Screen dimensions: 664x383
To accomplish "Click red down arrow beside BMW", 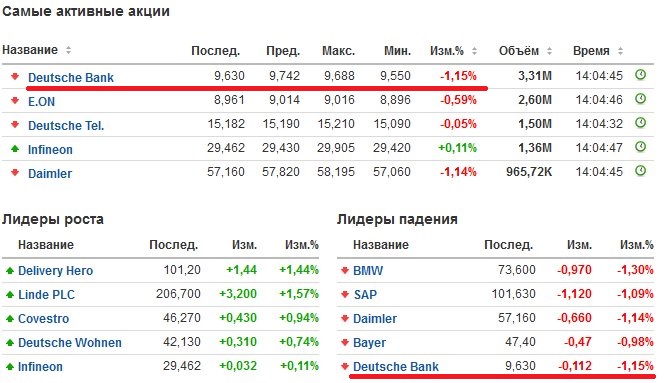I will point(345,270).
